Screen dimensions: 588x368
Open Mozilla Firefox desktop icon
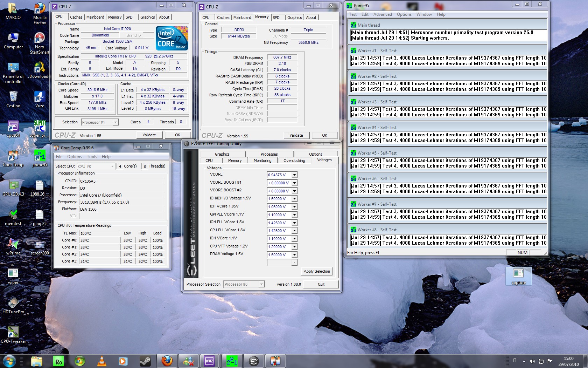40,14
